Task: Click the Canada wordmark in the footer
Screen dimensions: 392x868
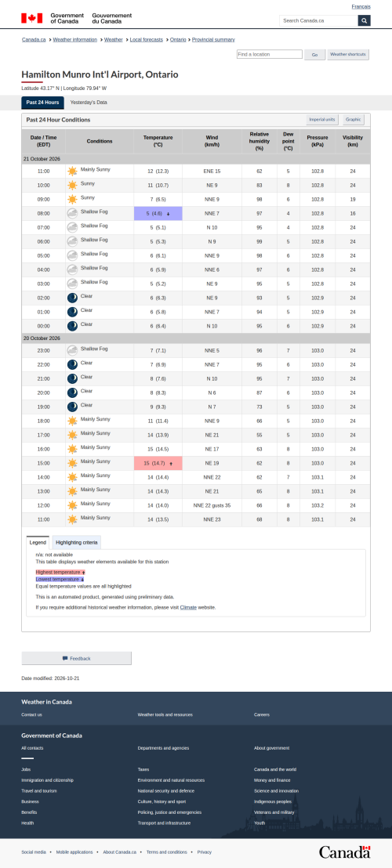Action: 344,852
